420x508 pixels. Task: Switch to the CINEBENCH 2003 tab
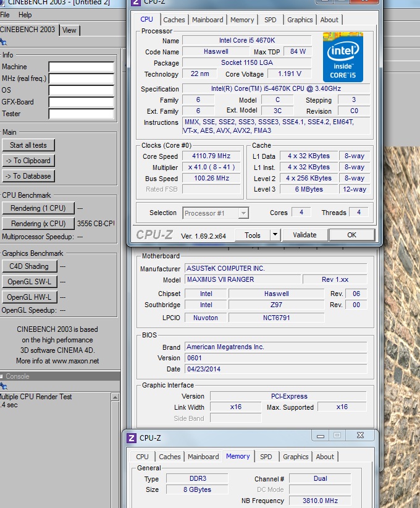[x=28, y=30]
